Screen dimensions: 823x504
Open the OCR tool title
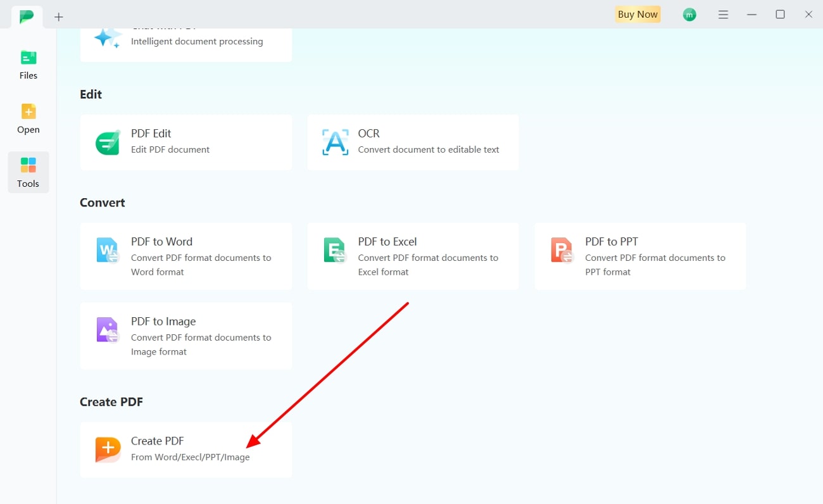(368, 134)
